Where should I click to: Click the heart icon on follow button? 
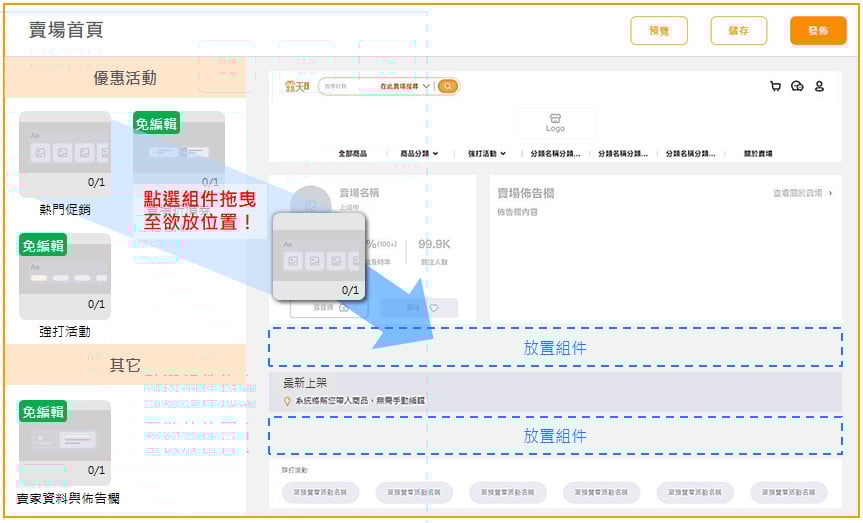pyautogui.click(x=434, y=308)
